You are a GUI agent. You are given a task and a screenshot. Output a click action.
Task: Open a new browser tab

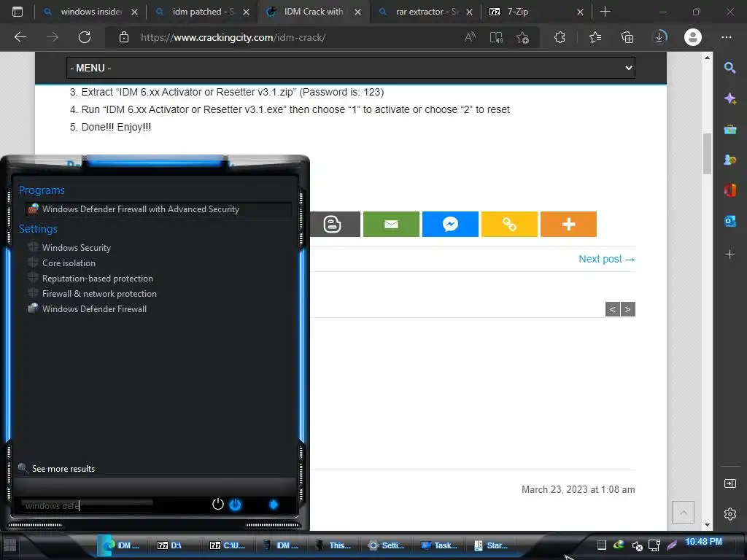(605, 12)
